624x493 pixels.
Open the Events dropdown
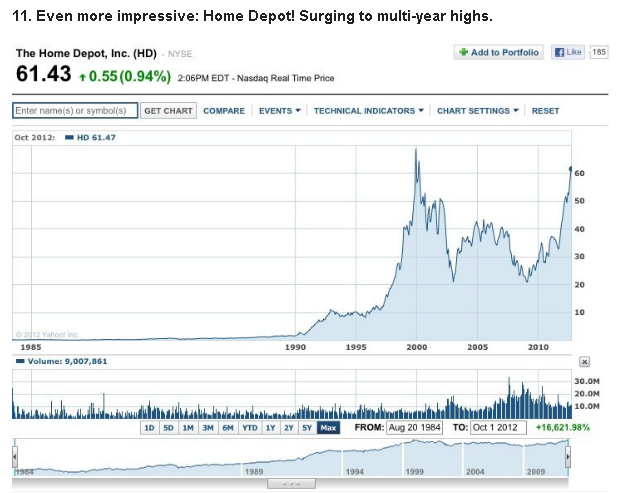point(279,111)
